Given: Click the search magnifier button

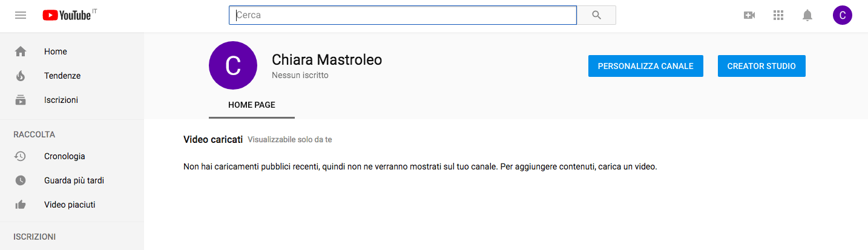Looking at the screenshot, I should (x=596, y=15).
